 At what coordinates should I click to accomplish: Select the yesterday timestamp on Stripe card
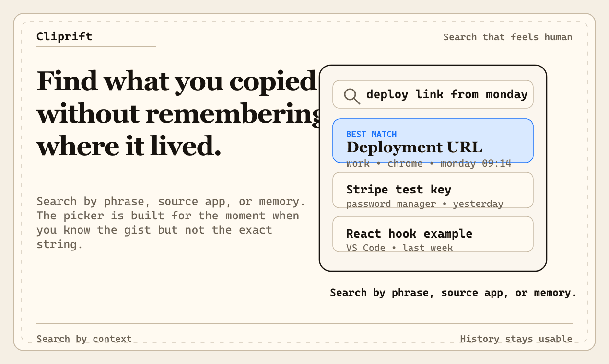pos(478,204)
